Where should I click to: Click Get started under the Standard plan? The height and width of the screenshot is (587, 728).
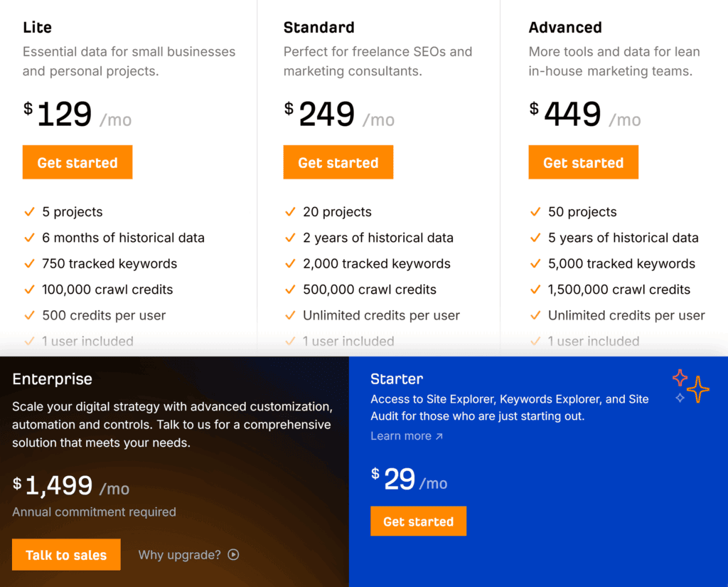point(338,162)
